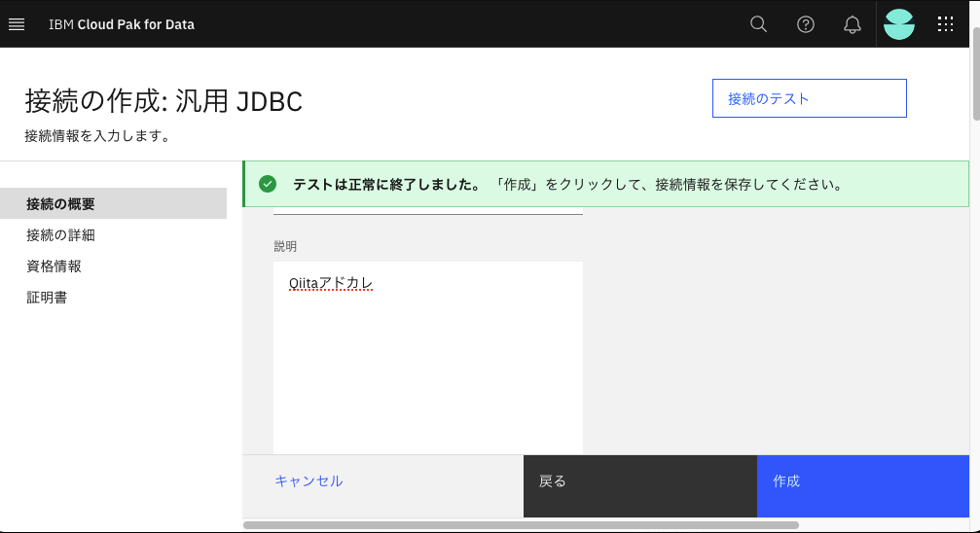This screenshot has width=980, height=533.
Task: Click the Qiitaアドカレ text
Action: [x=331, y=283]
